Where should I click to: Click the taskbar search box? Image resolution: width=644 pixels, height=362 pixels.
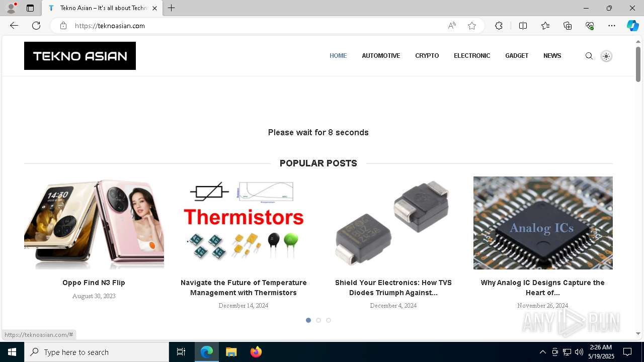pyautogui.click(x=97, y=352)
